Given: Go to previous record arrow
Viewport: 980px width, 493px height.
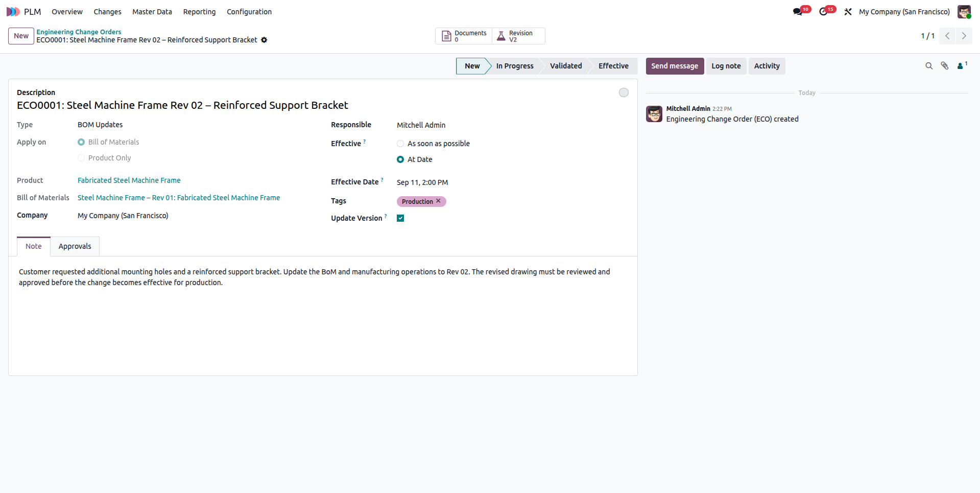Looking at the screenshot, I should coord(947,36).
